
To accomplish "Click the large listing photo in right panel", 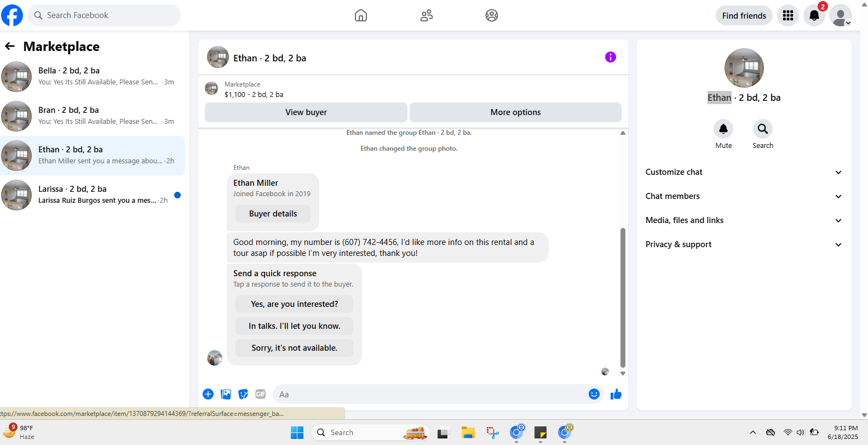I will 744,68.
